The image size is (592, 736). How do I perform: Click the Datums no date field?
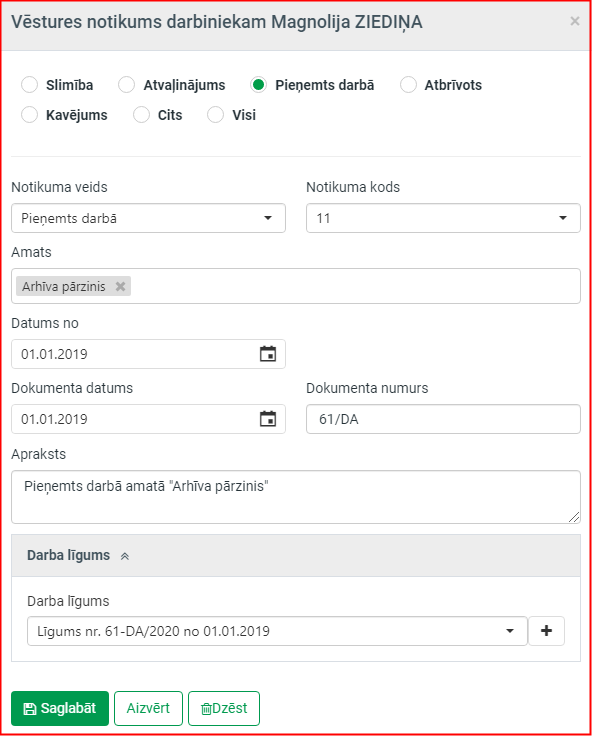(x=148, y=354)
